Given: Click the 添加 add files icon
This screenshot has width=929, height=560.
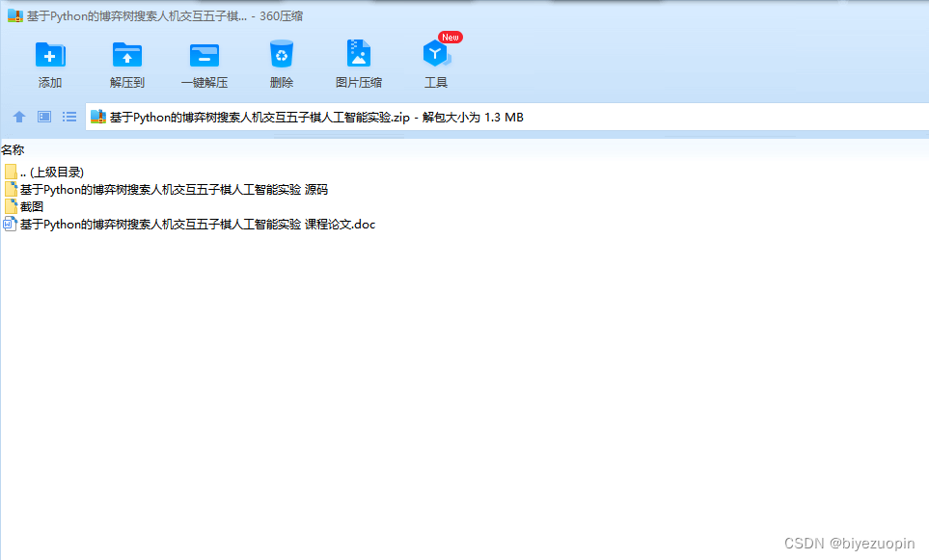Looking at the screenshot, I should (x=50, y=58).
